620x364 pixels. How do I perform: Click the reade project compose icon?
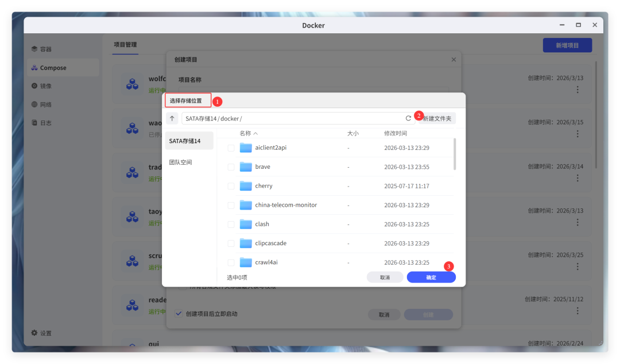click(132, 305)
